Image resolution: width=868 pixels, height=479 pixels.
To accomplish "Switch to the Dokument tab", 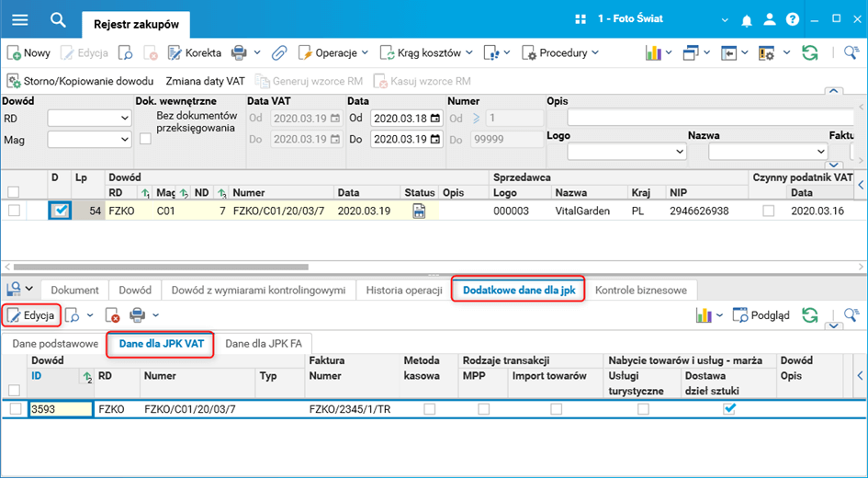I will (74, 290).
